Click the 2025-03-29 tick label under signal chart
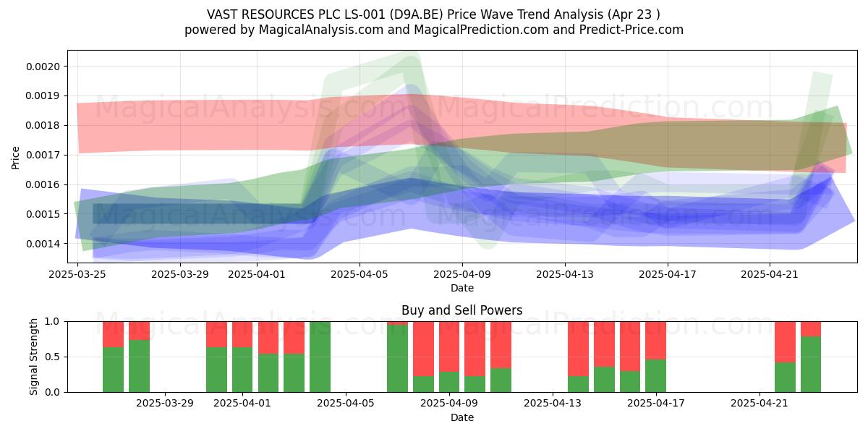Viewport: 868px width, 434px height. tap(165, 404)
